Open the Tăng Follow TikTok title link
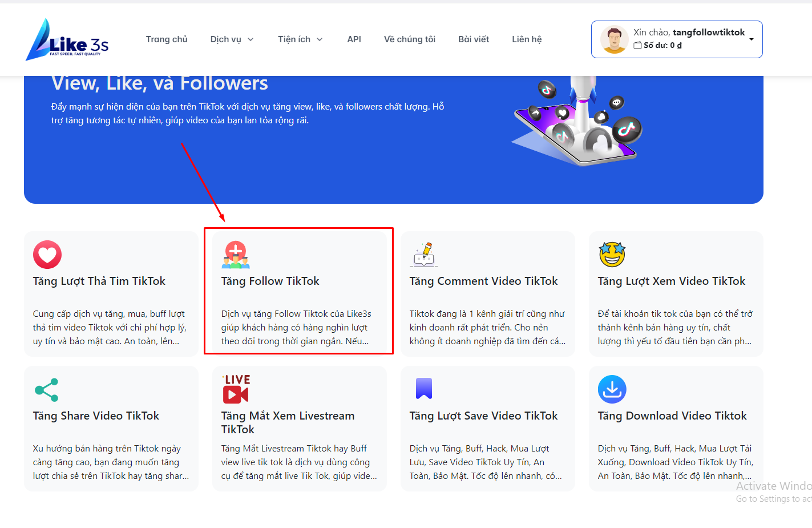Image resolution: width=812 pixels, height=528 pixels. pos(270,281)
